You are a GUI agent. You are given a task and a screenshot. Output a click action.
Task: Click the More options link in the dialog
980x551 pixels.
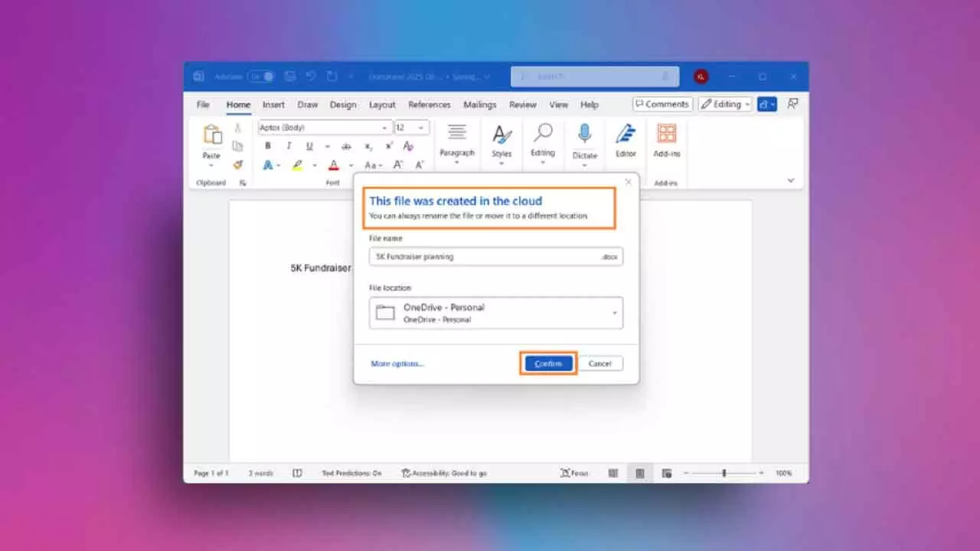pyautogui.click(x=397, y=364)
